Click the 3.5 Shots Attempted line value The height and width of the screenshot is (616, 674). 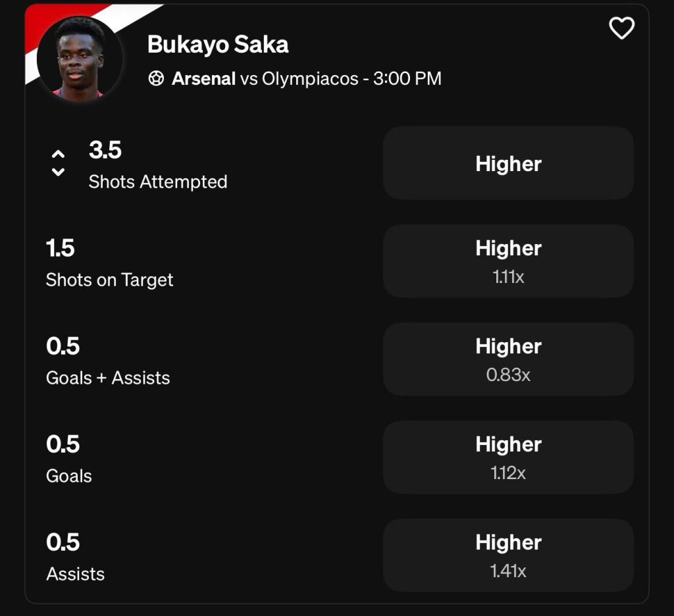click(105, 150)
